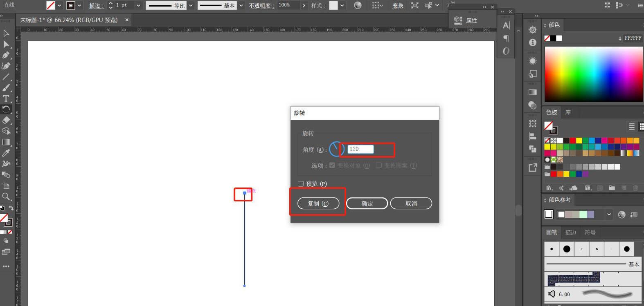Switch to the Swatches (色板) tab
This screenshot has width=644, height=306.
click(552, 112)
